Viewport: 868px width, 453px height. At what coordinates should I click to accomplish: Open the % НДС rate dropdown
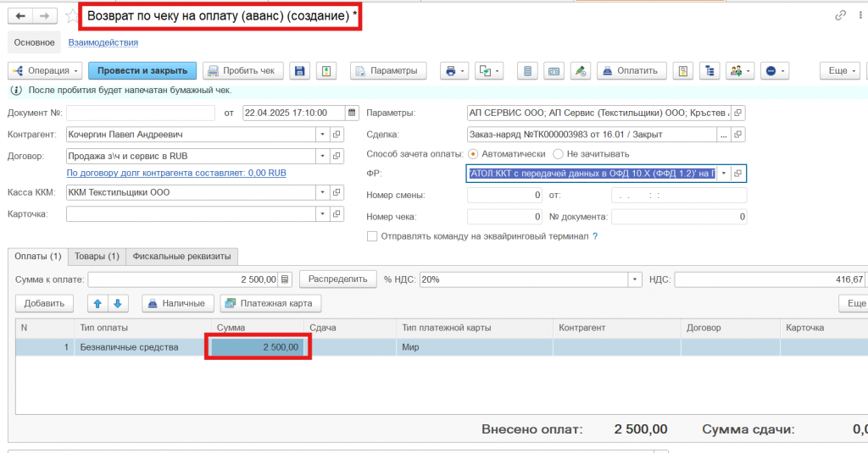635,279
